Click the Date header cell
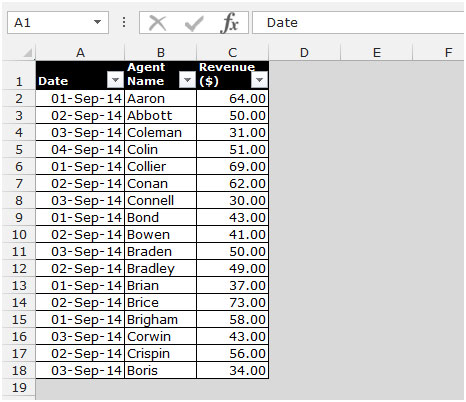 tap(80, 75)
